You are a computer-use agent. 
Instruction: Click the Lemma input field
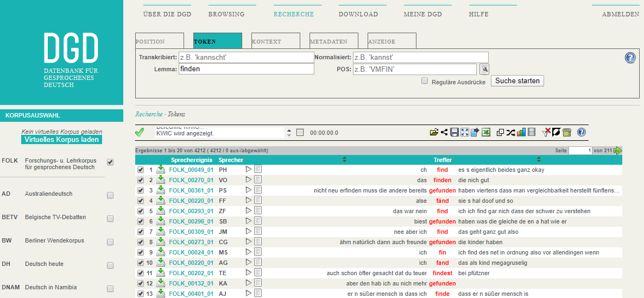tap(247, 69)
